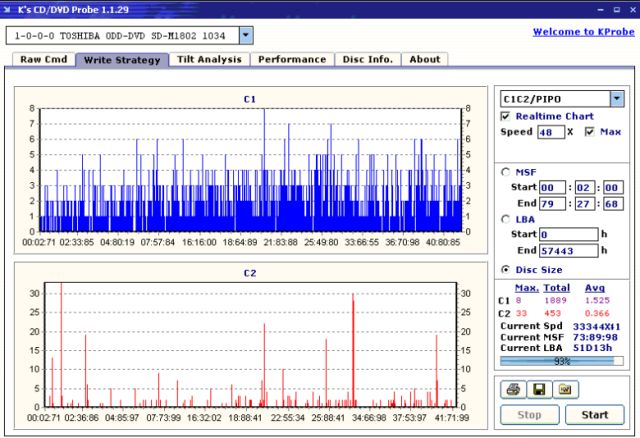Click the Current LBA value 51D13h

coord(592,348)
